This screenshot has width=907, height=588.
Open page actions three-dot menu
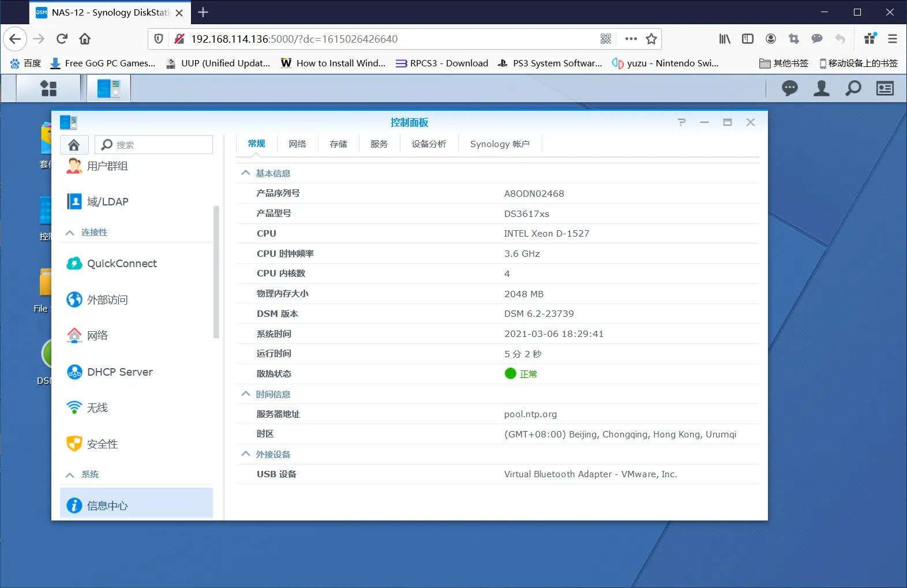pyautogui.click(x=631, y=39)
